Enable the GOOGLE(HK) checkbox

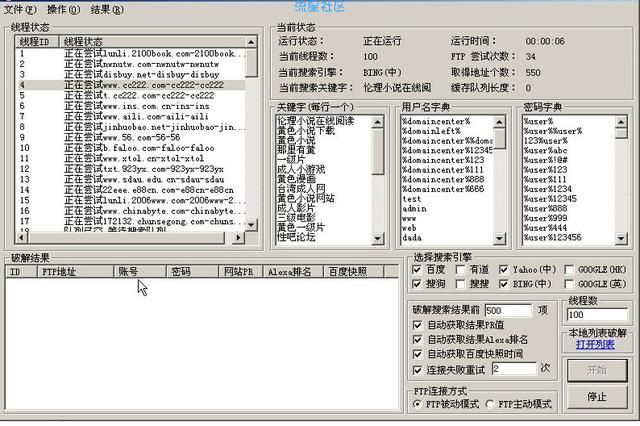point(569,270)
